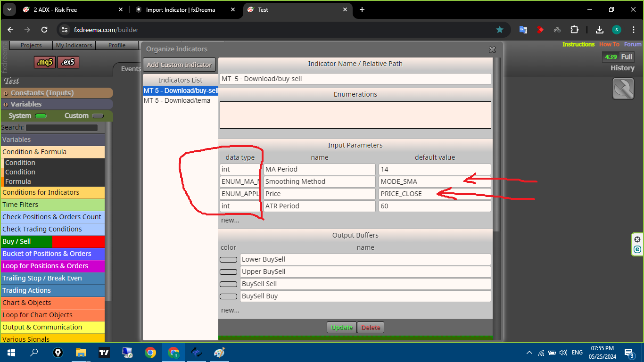Expand the Time Filters category
Image resolution: width=644 pixels, height=362 pixels.
pyautogui.click(x=53, y=205)
